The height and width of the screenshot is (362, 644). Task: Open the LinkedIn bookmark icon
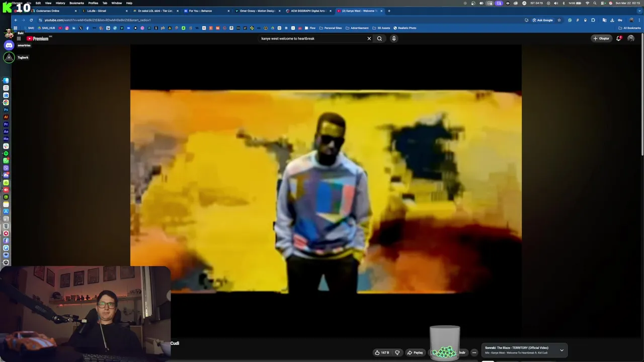[73, 28]
